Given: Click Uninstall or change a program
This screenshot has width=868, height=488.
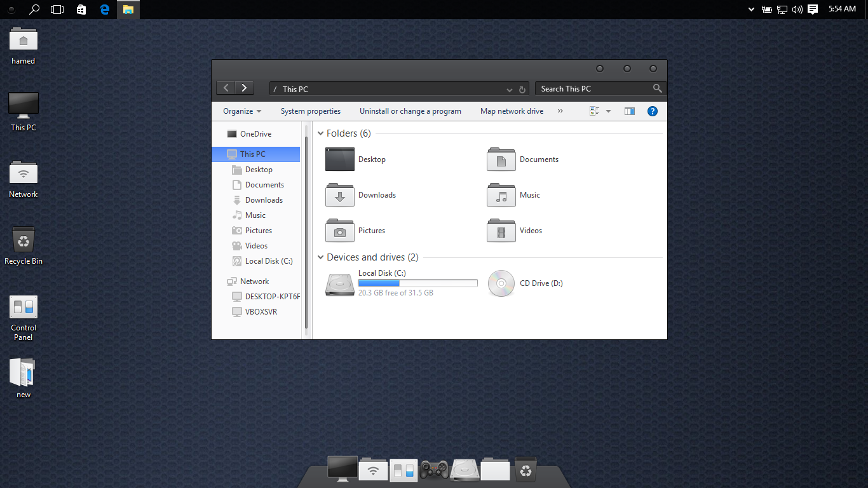Looking at the screenshot, I should click(410, 111).
